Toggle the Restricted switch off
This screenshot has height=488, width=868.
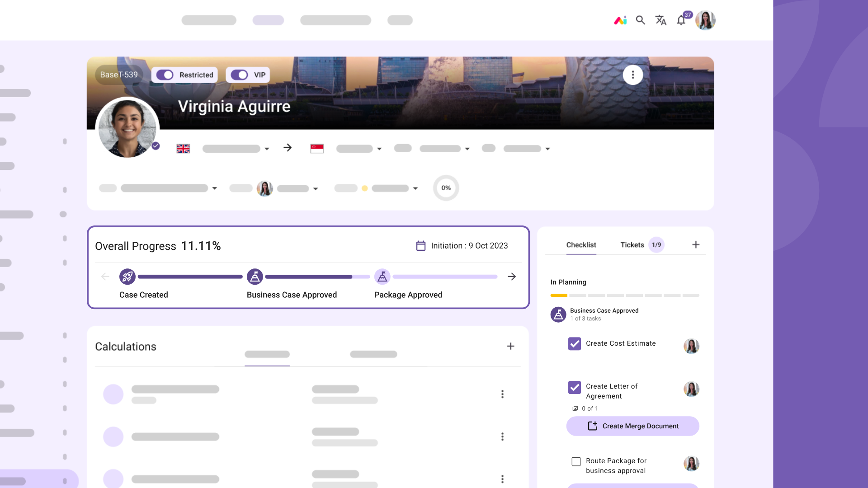[x=165, y=75]
